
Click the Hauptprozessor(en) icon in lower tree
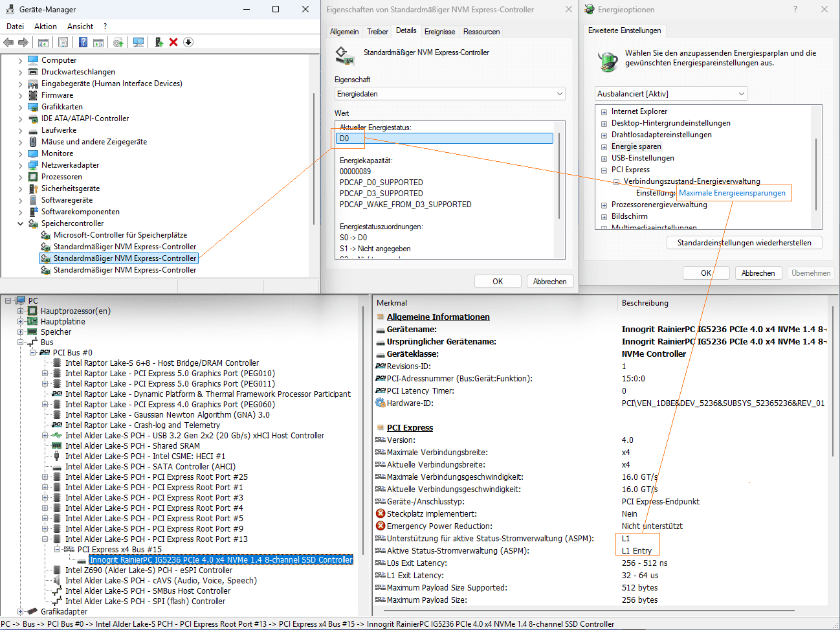(32, 311)
